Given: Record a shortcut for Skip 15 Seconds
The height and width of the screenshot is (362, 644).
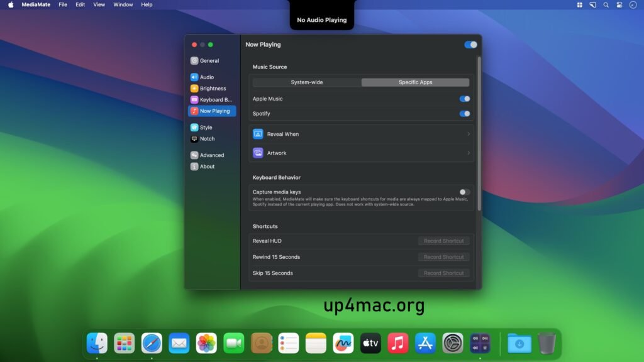Looking at the screenshot, I should point(444,273).
